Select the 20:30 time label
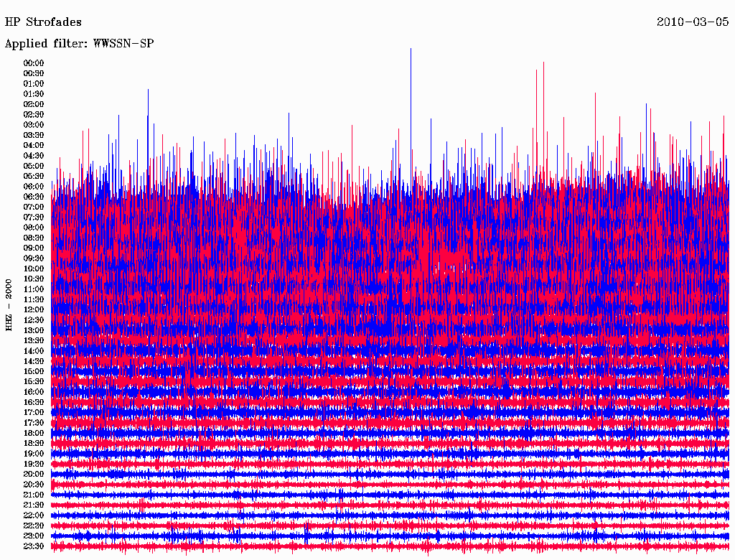The image size is (735, 560). coord(34,485)
